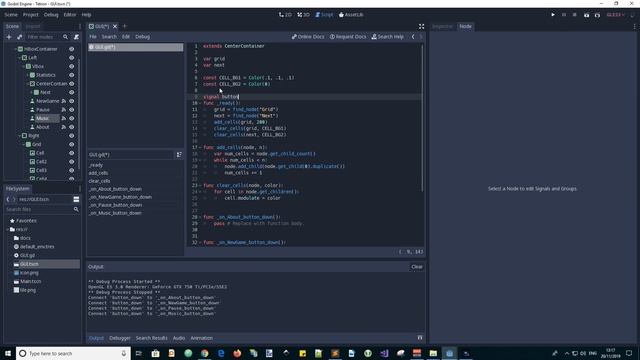Image resolution: width=640 pixels, height=360 pixels.
Task: Go to previous edited script arrow
Action: point(413,37)
